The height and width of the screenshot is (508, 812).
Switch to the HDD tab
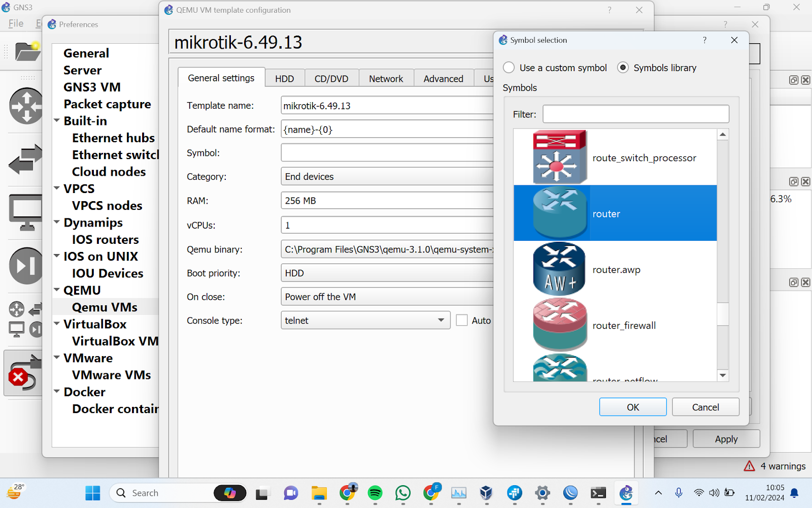coord(285,79)
